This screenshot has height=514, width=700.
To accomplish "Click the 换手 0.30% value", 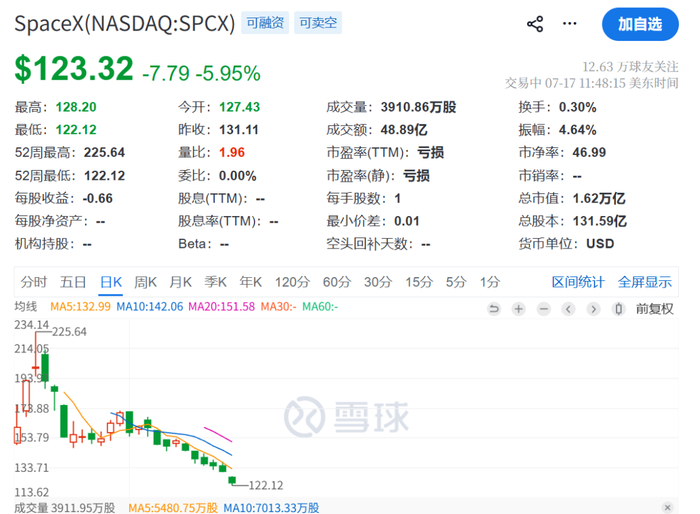I will (578, 107).
